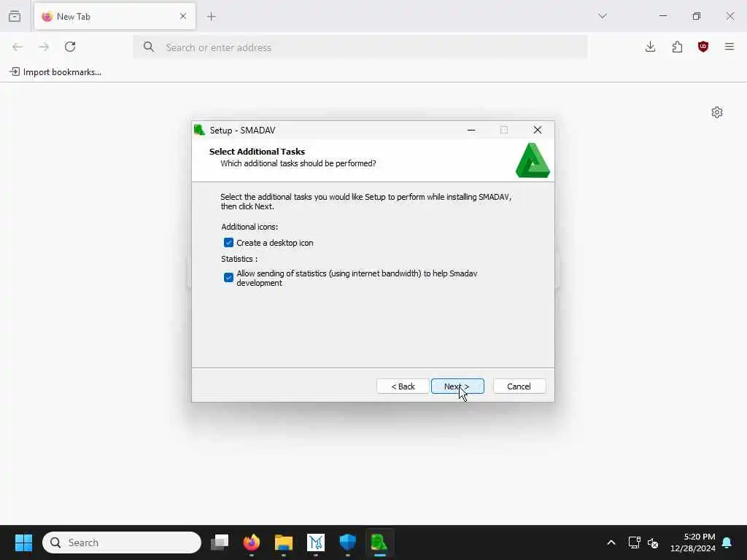Open Firefox extensions puzzle icon
This screenshot has height=560, width=747.
[677, 47]
